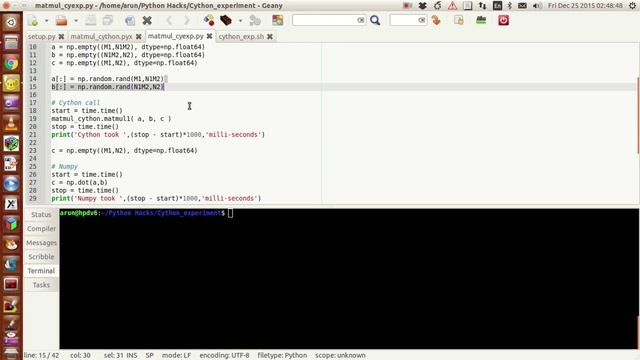The height and width of the screenshot is (360, 640).
Task: Click the '# Numpy' comment line
Action: click(64, 167)
